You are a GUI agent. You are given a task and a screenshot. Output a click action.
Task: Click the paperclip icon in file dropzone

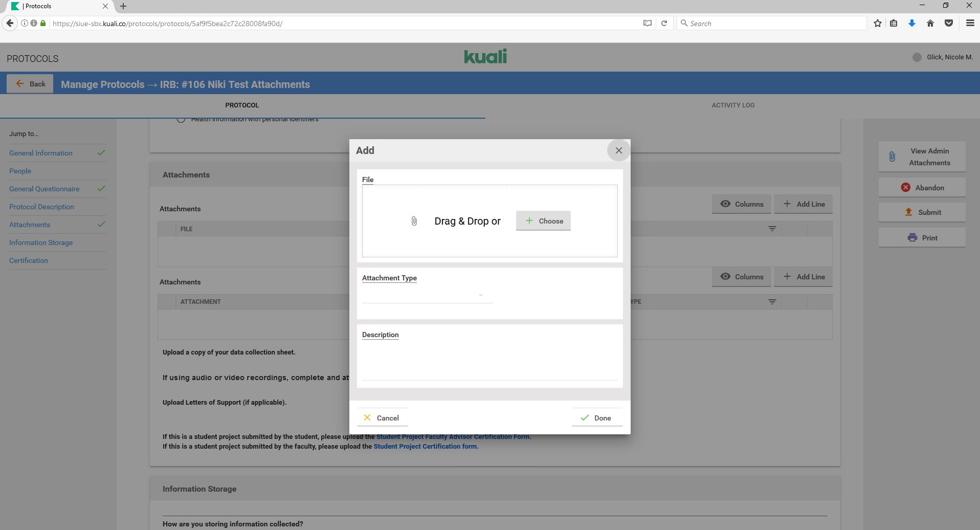tap(414, 221)
